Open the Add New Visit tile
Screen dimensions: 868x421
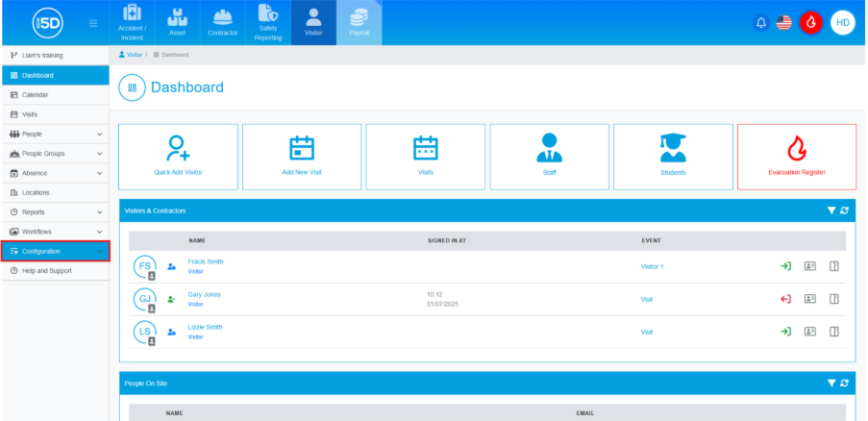coord(302,157)
